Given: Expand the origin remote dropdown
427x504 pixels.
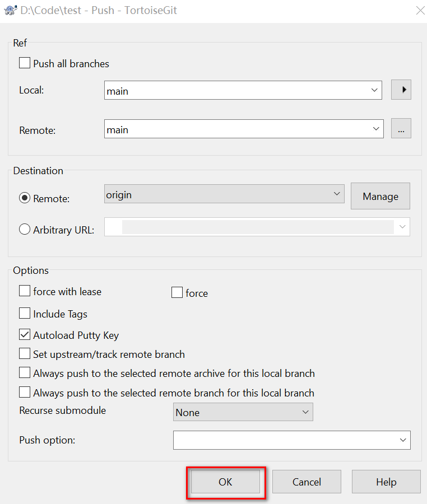Looking at the screenshot, I should pyautogui.click(x=337, y=194).
